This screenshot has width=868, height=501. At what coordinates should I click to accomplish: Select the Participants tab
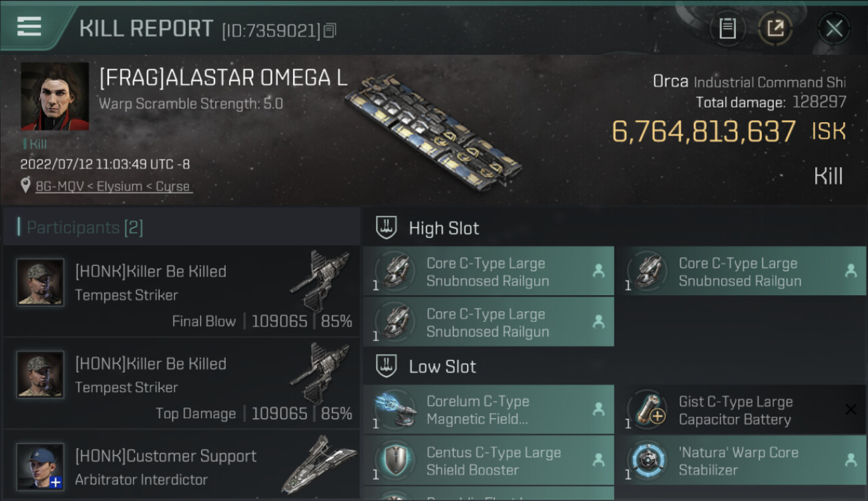84,228
